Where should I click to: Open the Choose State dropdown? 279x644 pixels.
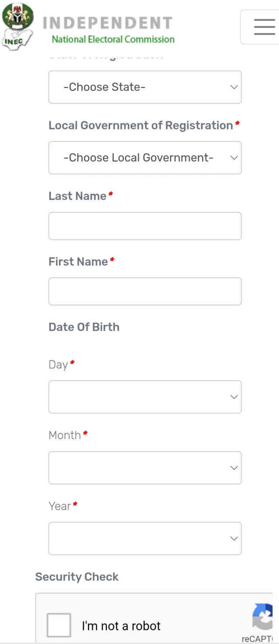point(145,87)
